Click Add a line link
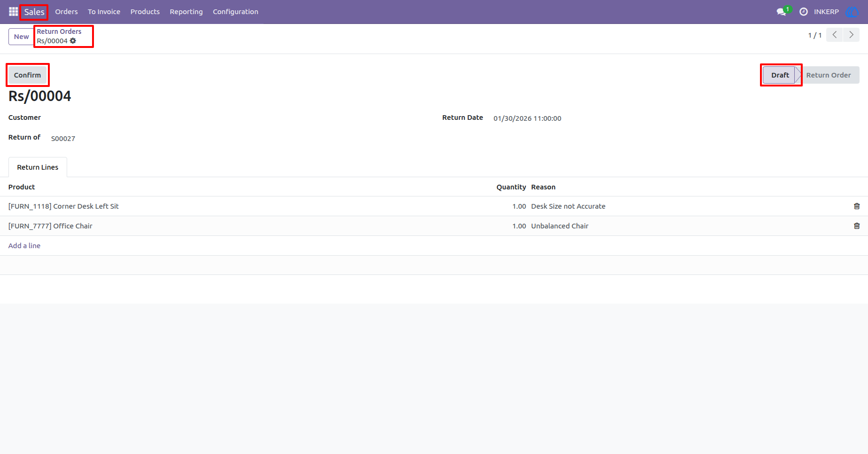Screen dimensions: 868x454 click(x=24, y=246)
